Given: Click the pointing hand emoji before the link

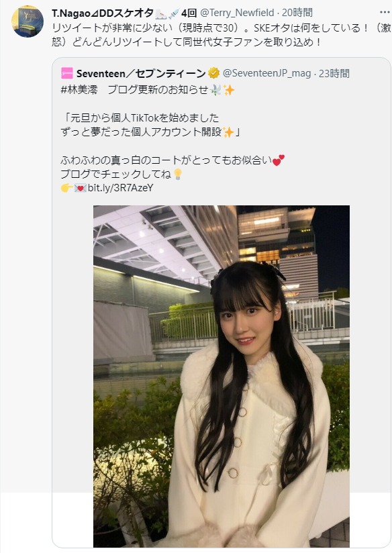Looking at the screenshot, I should [x=66, y=188].
